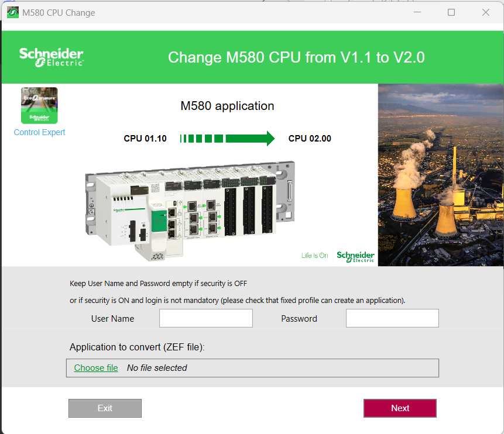The height and width of the screenshot is (434, 504).
Task: Click the 'No file selected' text
Action: (157, 368)
